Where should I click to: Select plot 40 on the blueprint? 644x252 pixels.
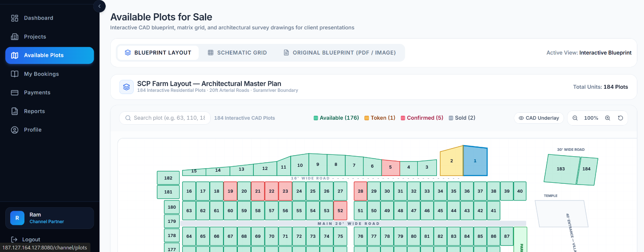pyautogui.click(x=520, y=191)
